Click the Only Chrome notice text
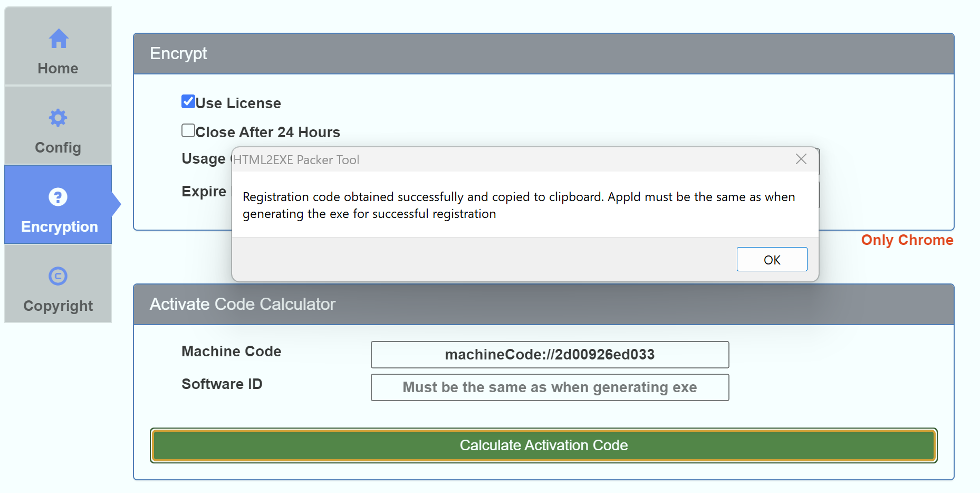 coord(907,240)
